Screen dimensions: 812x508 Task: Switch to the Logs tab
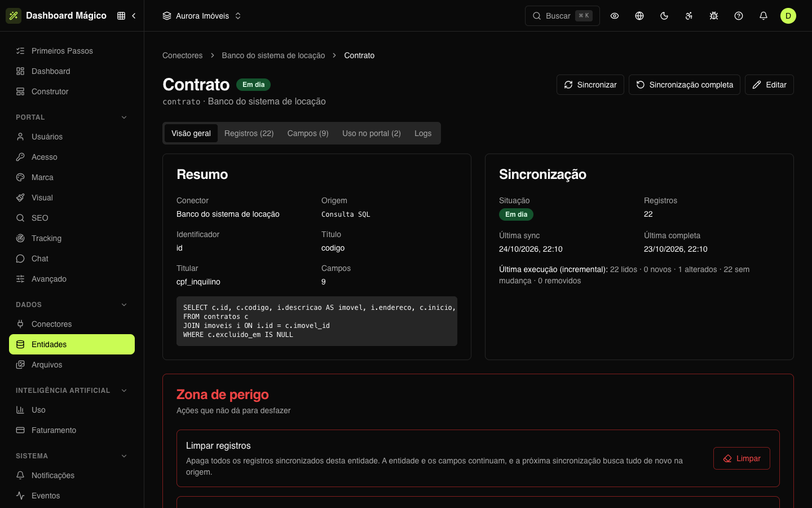[423, 133]
